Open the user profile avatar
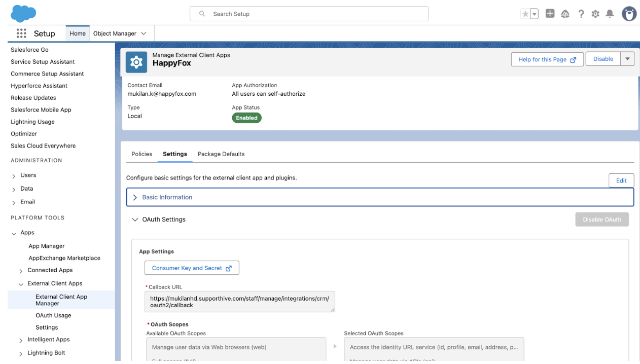This screenshot has height=364, width=640. (629, 14)
